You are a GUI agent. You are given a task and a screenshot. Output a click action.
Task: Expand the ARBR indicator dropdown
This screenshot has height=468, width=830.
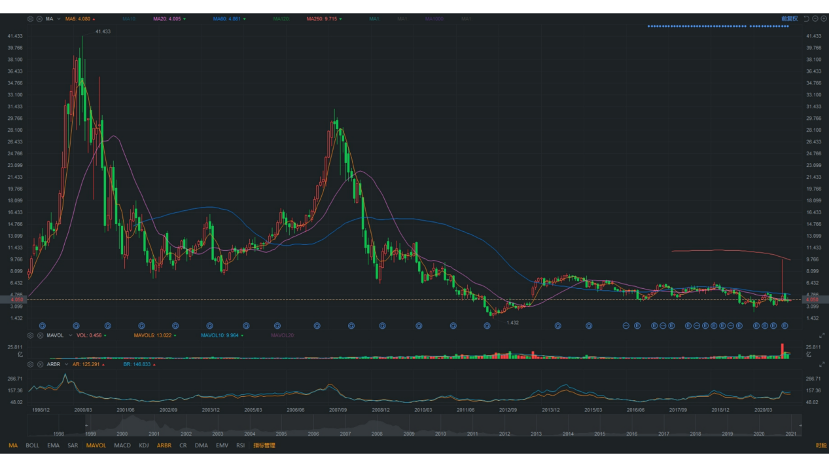[x=66, y=364]
